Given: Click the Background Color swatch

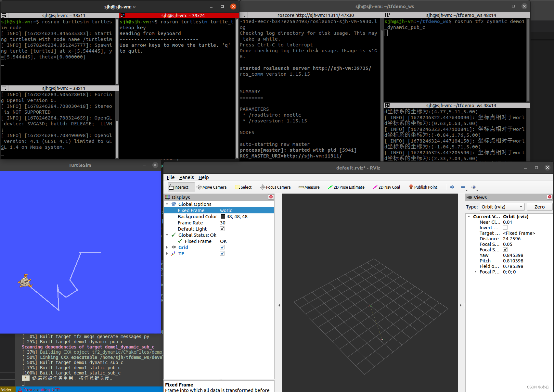Looking at the screenshot, I should (x=223, y=216).
